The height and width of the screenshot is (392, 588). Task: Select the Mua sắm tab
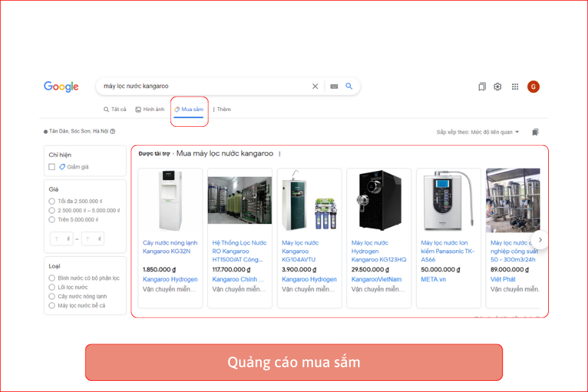point(189,110)
